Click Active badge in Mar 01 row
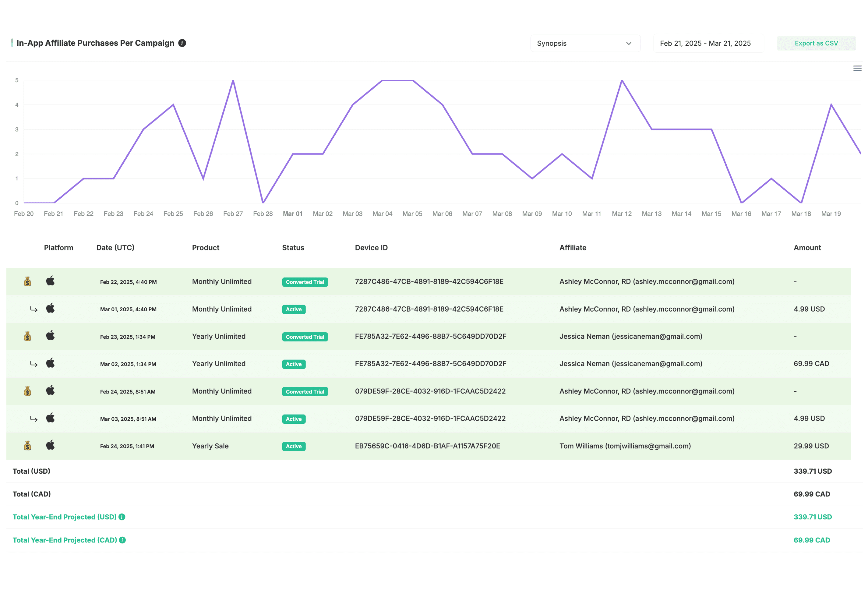The width and height of the screenshot is (868, 597). click(x=294, y=309)
